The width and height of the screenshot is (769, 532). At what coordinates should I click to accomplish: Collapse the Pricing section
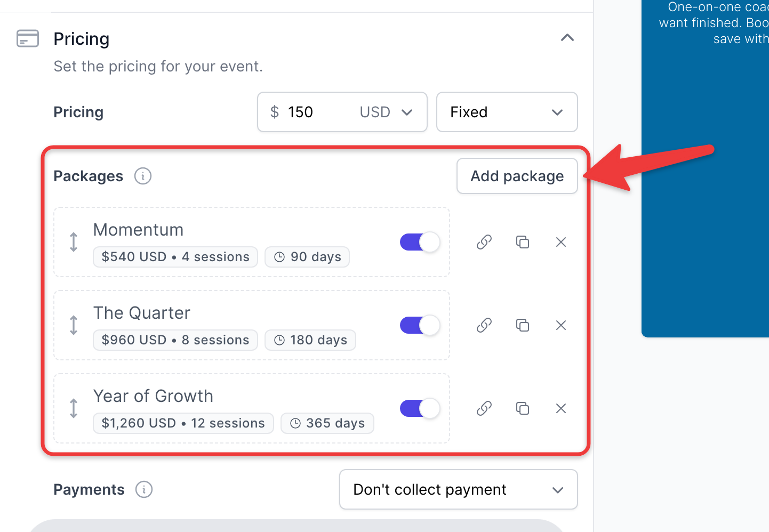pos(567,38)
